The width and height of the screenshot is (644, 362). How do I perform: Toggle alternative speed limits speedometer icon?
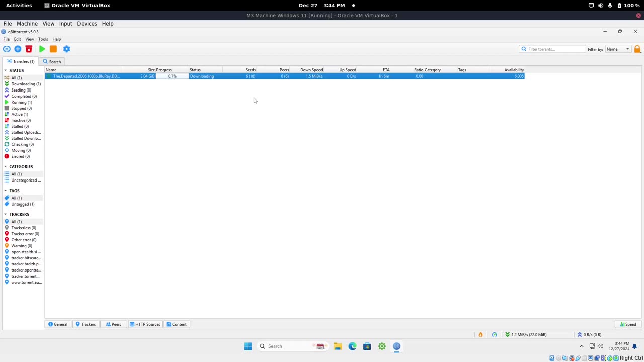click(x=494, y=335)
